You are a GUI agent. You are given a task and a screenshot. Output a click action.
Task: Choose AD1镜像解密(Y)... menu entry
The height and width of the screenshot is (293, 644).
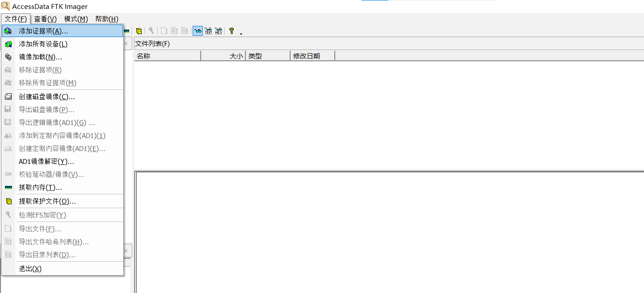tap(62, 161)
